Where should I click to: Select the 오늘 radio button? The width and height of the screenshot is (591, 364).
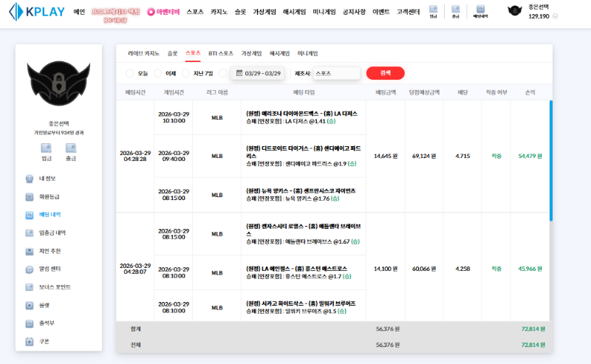(x=130, y=73)
